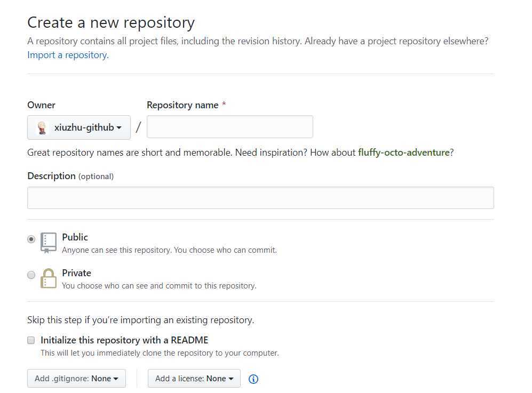Click the Private padlock icon

pos(49,278)
